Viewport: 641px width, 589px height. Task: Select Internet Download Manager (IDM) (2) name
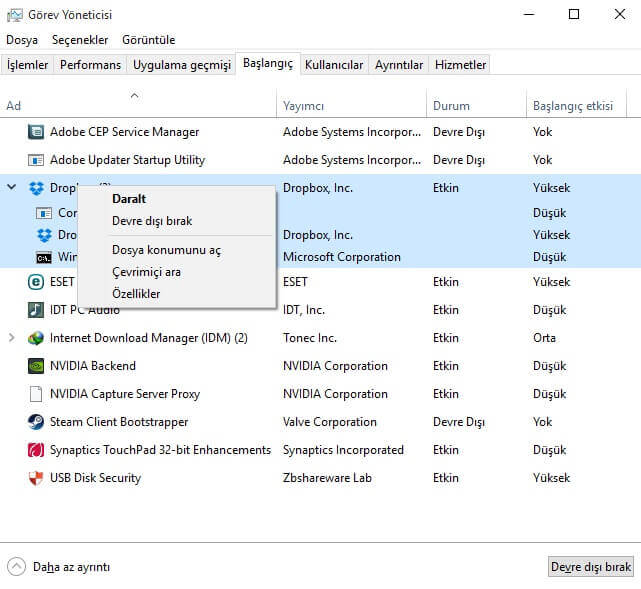(149, 338)
